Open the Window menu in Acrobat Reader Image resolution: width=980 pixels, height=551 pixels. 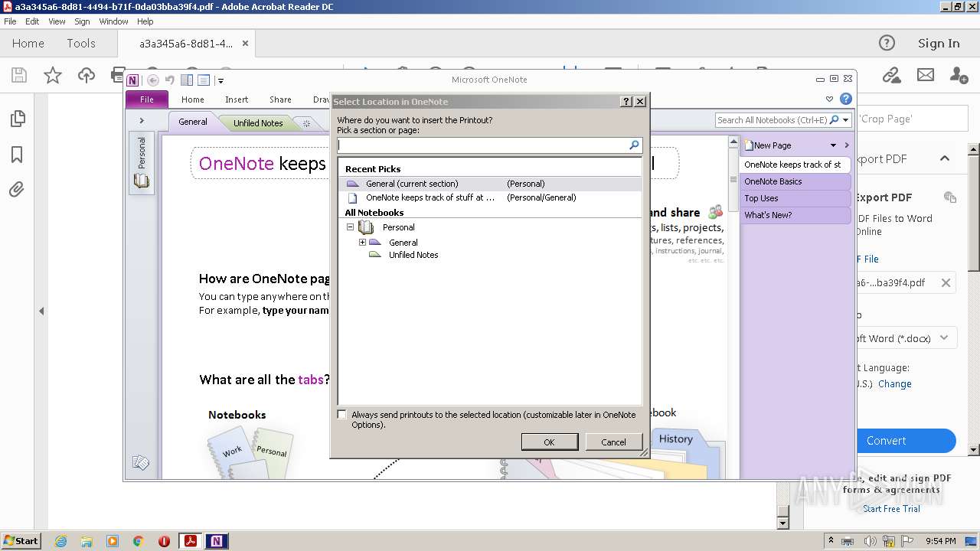click(x=113, y=21)
